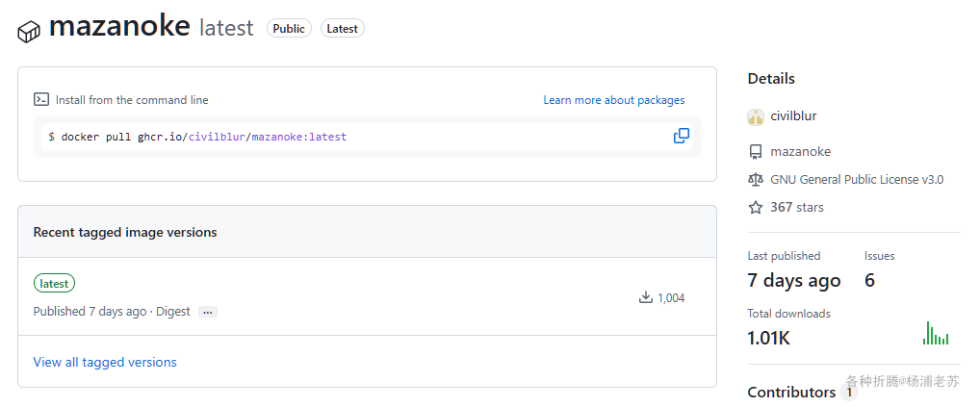Click the terminal icon by Install heading

coord(41,99)
